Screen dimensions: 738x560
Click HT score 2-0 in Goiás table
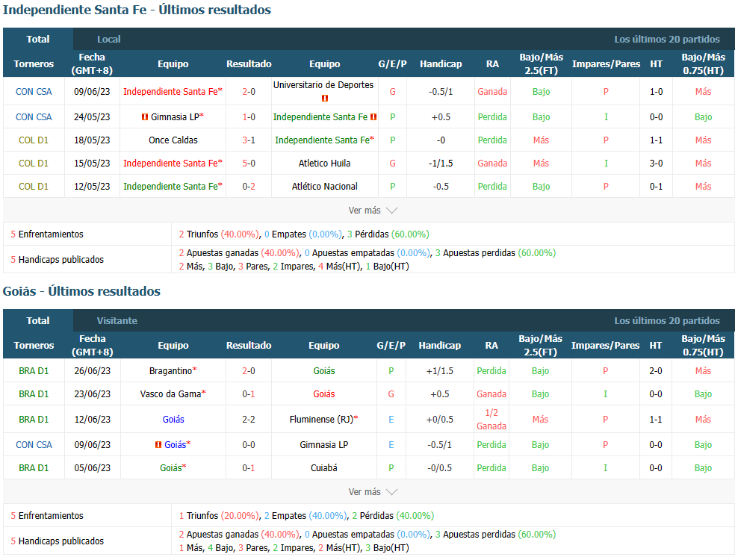(x=656, y=371)
